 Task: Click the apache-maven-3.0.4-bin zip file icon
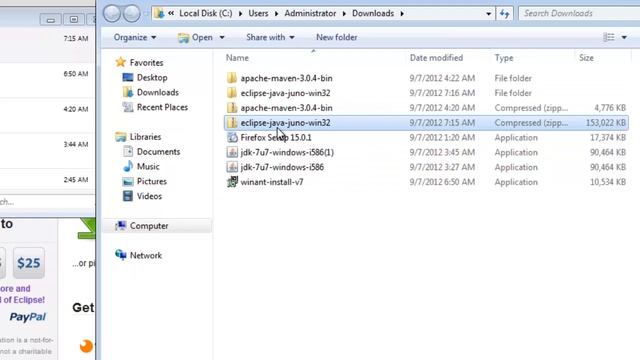(x=232, y=108)
